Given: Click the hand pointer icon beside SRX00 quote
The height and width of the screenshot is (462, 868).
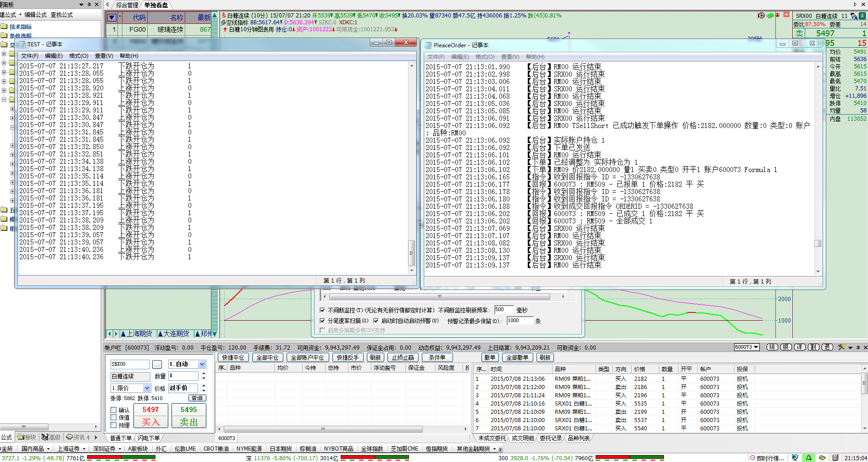Looking at the screenshot, I should click(854, 16).
